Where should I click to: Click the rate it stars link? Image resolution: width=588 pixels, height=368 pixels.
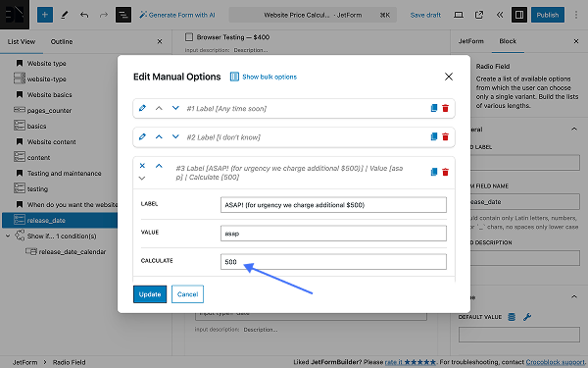click(x=411, y=362)
